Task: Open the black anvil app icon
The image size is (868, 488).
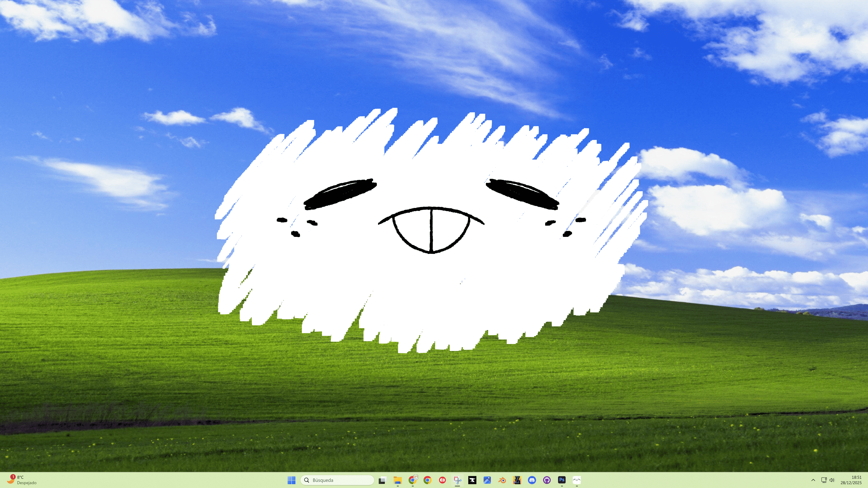Action: pyautogui.click(x=472, y=480)
